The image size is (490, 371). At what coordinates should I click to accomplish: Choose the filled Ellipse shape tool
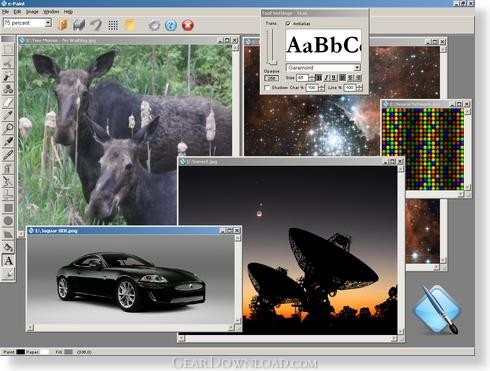tap(8, 221)
